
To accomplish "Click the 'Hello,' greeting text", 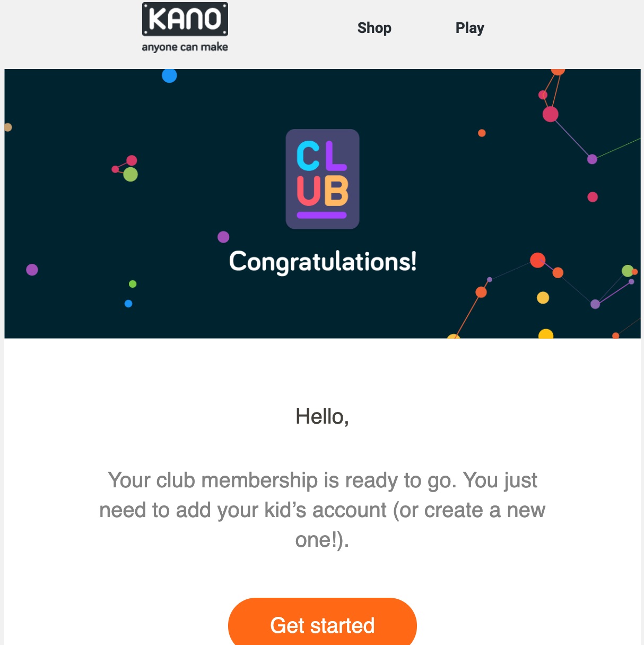I will tap(322, 418).
